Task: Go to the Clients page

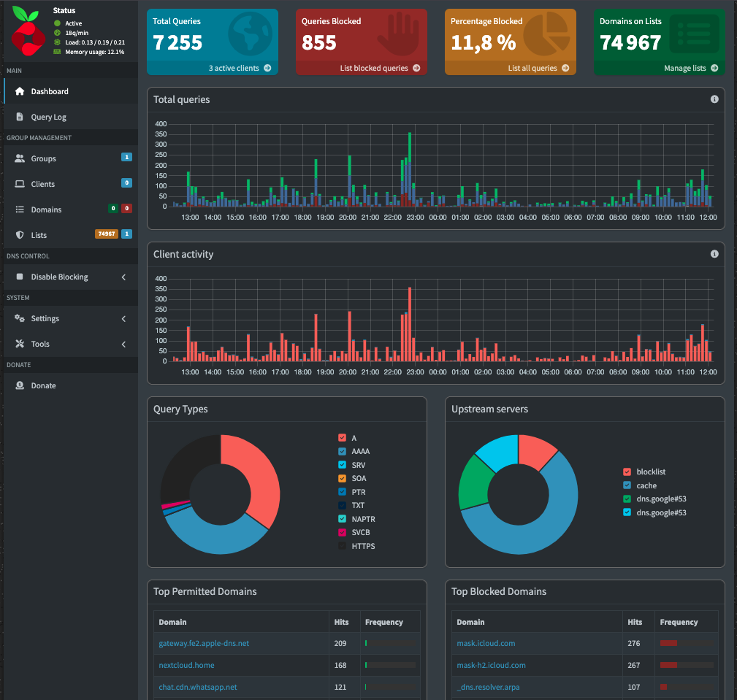Action: pyautogui.click(x=71, y=184)
